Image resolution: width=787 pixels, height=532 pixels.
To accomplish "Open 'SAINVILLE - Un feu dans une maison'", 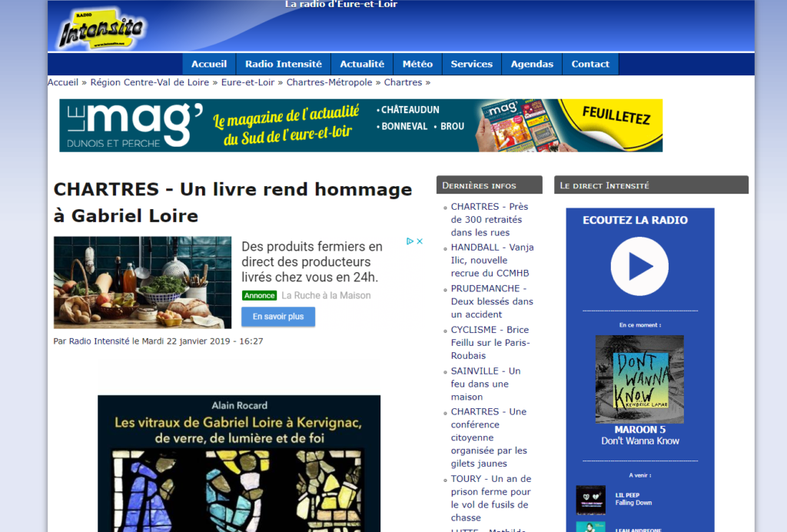I will coord(486,384).
